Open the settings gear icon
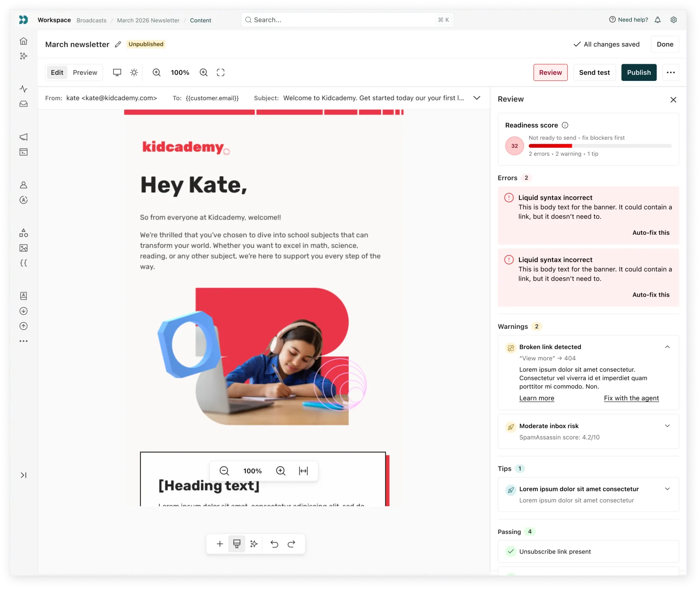Image resolution: width=700 pixels, height=589 pixels. 674,20
